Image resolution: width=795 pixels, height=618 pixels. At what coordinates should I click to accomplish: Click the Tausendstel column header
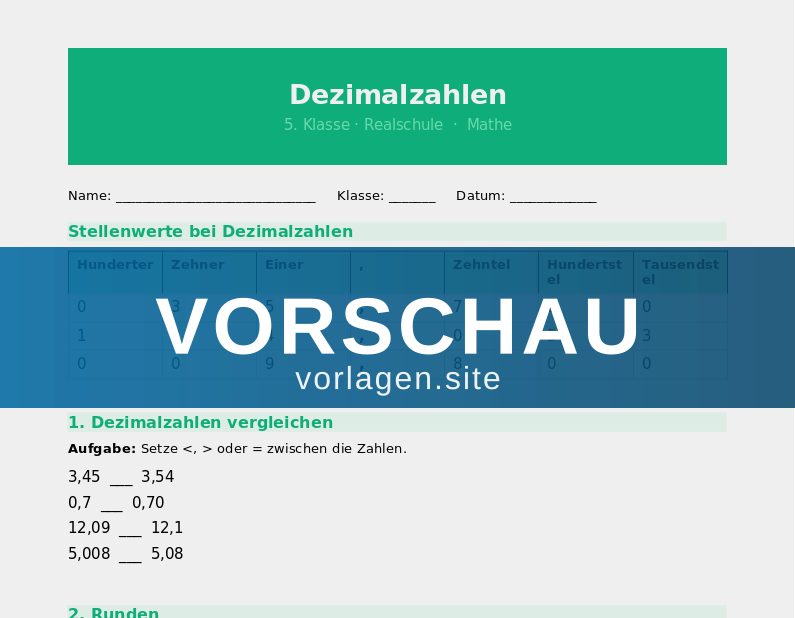pos(680,272)
